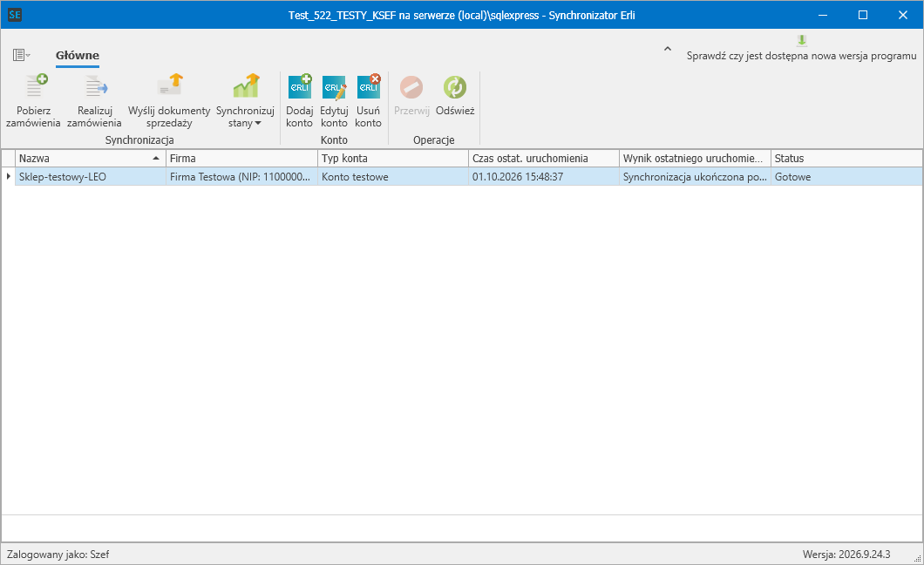The height and width of the screenshot is (565, 924).
Task: Switch to the Główne ribbon tab
Action: coord(78,56)
